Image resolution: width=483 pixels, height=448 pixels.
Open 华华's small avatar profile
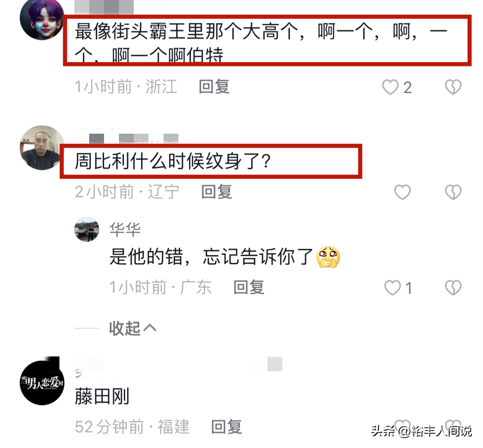(87, 229)
